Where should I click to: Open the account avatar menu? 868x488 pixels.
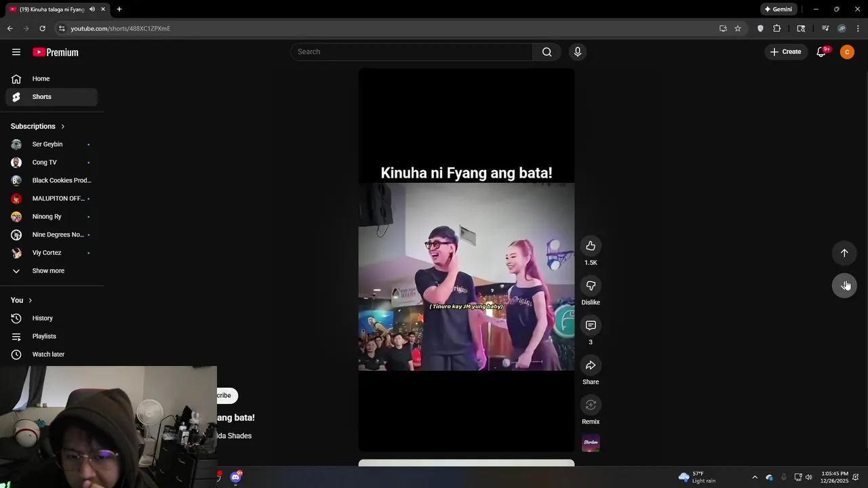[x=847, y=52]
